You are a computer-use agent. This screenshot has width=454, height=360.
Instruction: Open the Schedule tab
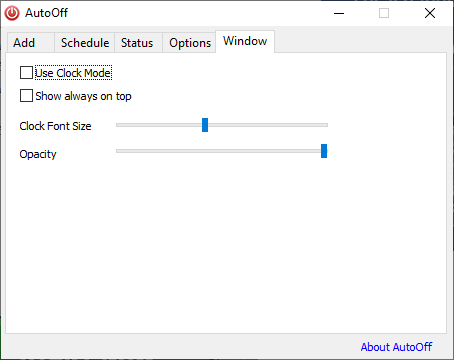pyautogui.click(x=85, y=43)
